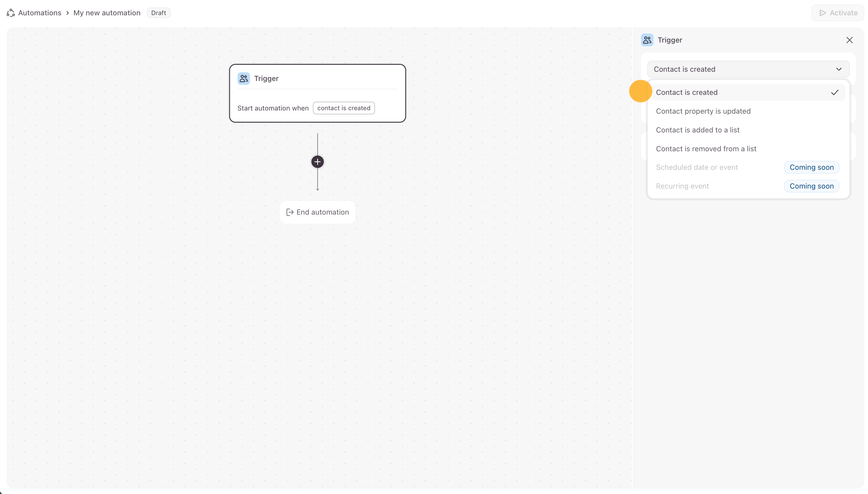Select the Contact is created option
The width and height of the screenshot is (868, 494).
(x=686, y=93)
